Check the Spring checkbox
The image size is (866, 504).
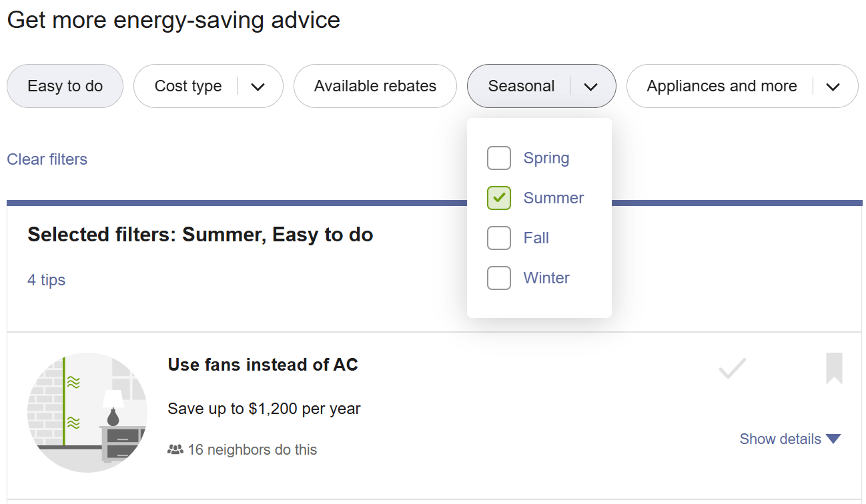498,158
